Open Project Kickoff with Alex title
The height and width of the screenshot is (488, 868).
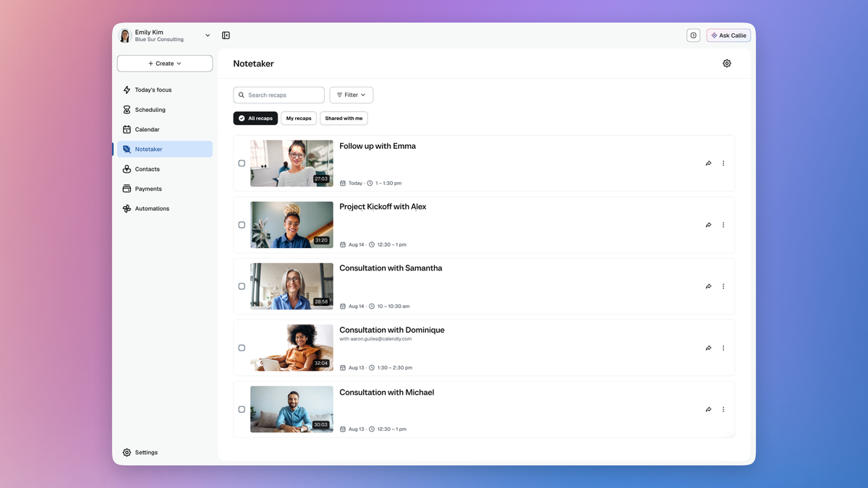click(383, 207)
